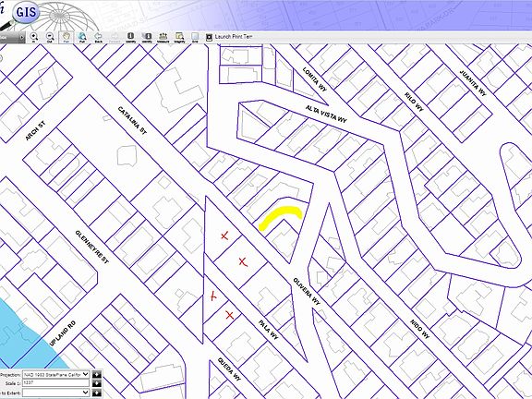Open the Zoom to Extent dropdown
The image size is (532, 399).
point(56,393)
